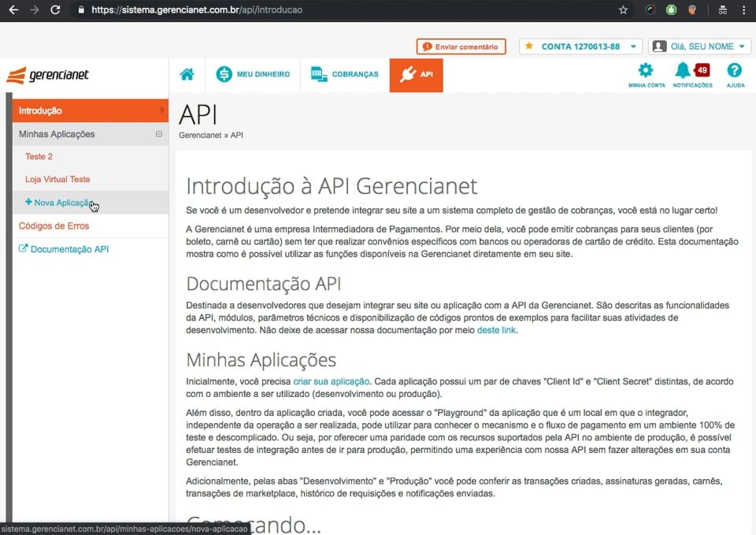Bookmark page with star icon
Screen dimensions: 756x535
coord(623,9)
